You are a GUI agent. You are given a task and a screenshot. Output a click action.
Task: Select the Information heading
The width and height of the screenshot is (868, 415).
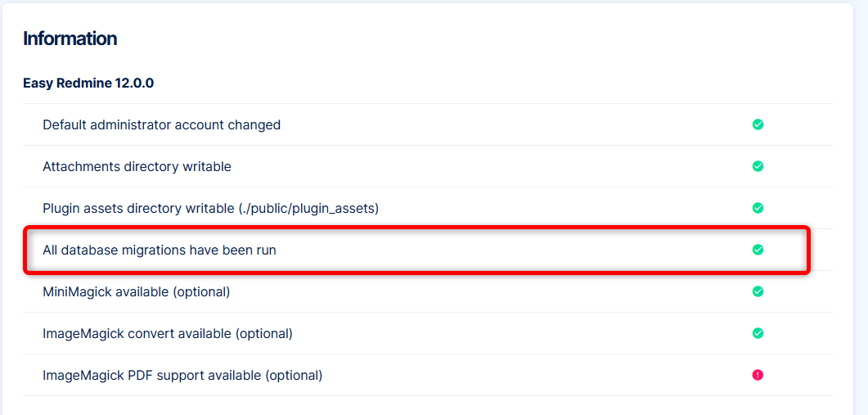click(x=70, y=38)
